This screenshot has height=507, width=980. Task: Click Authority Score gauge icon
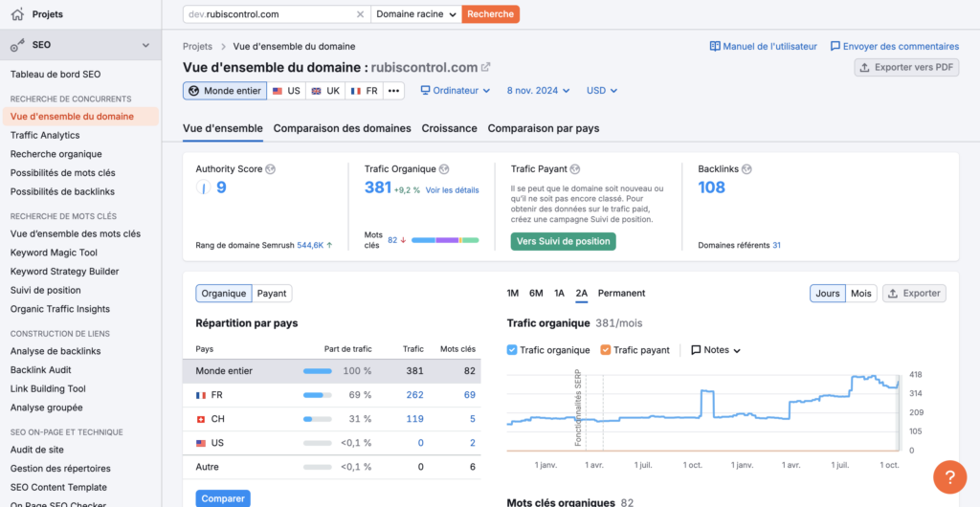coord(203,187)
